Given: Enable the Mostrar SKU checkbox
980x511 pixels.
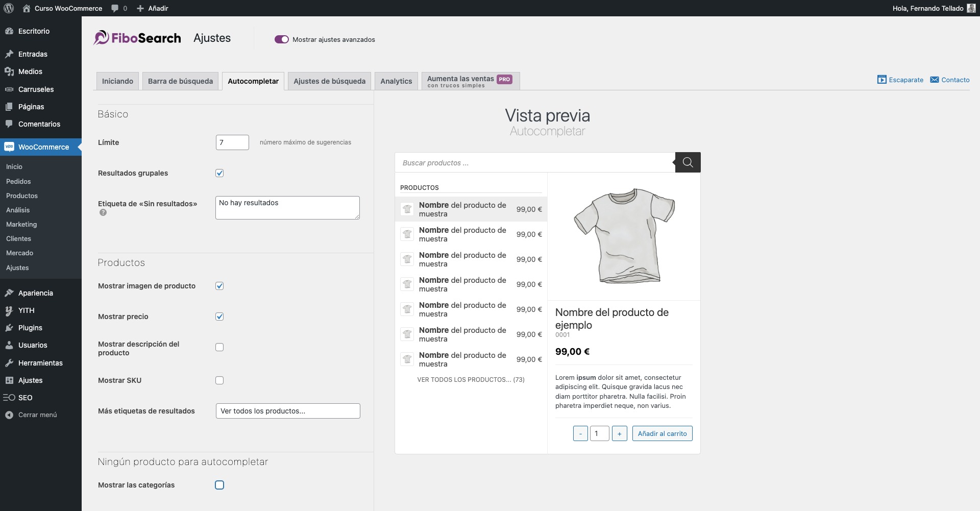Looking at the screenshot, I should [219, 380].
